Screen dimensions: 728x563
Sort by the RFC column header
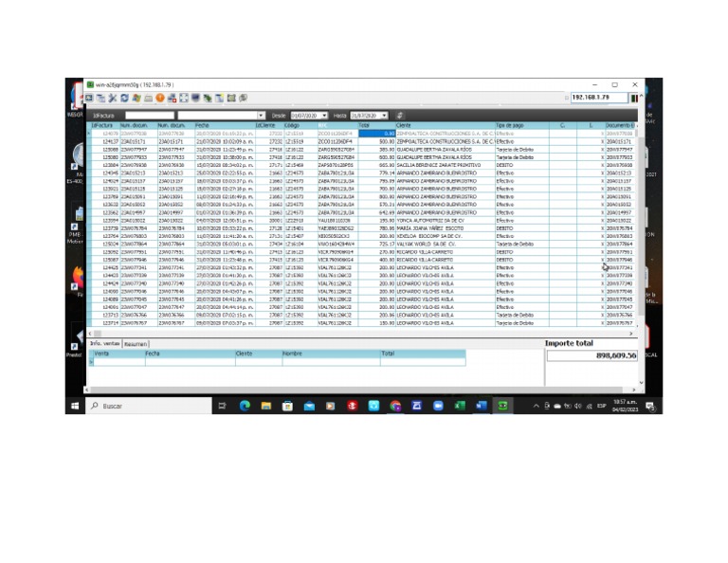pyautogui.click(x=337, y=125)
